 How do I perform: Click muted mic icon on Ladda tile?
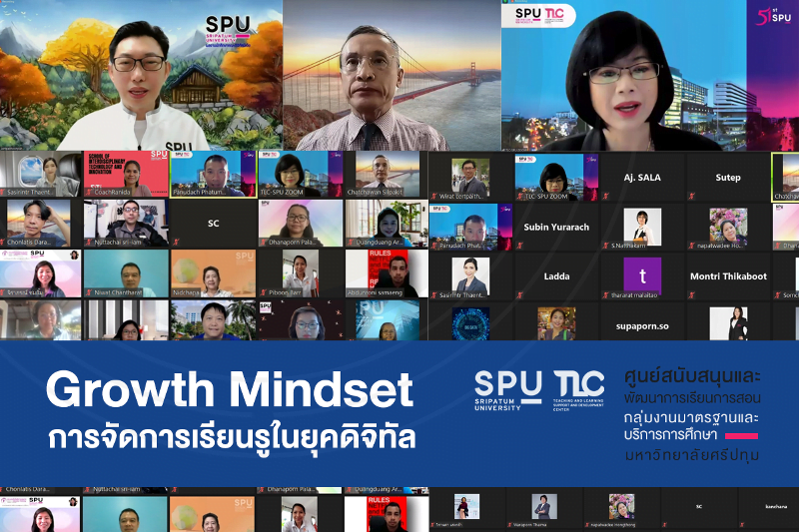[x=519, y=294]
